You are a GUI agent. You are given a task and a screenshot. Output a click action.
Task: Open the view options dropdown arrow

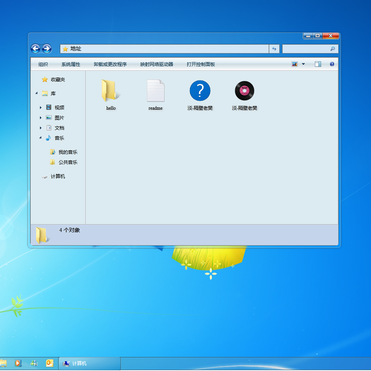pyautogui.click(x=303, y=64)
